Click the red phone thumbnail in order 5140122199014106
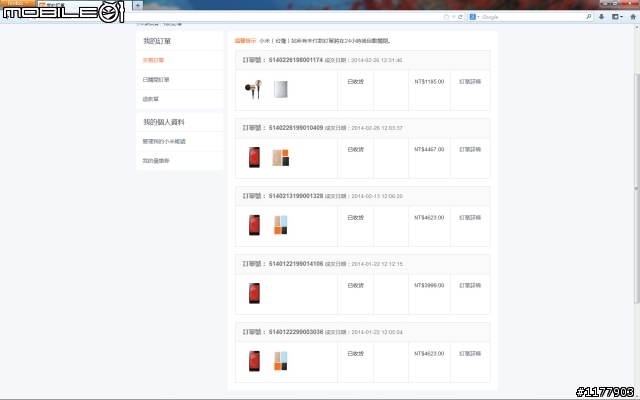 tap(254, 293)
